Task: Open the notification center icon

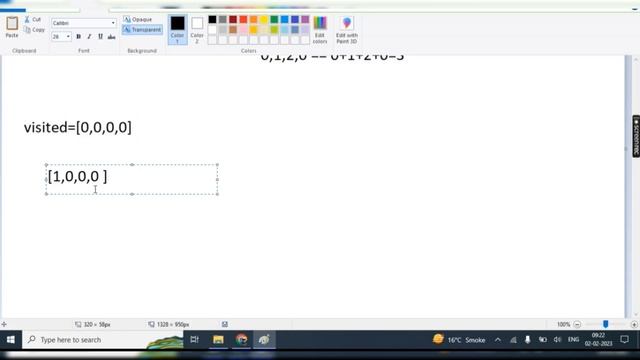Action: coord(624,340)
